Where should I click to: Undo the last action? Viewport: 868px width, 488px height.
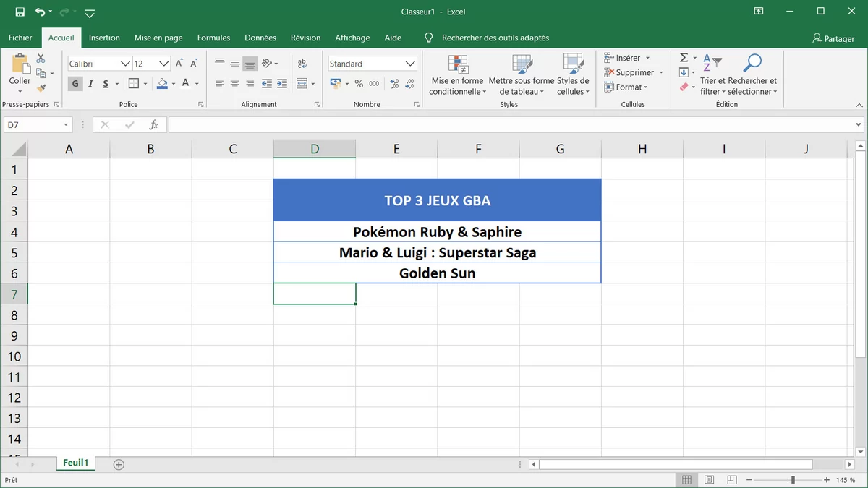(x=41, y=12)
